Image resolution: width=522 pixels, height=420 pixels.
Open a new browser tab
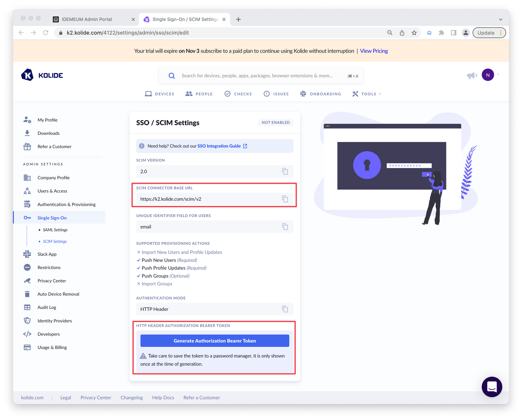[238, 19]
